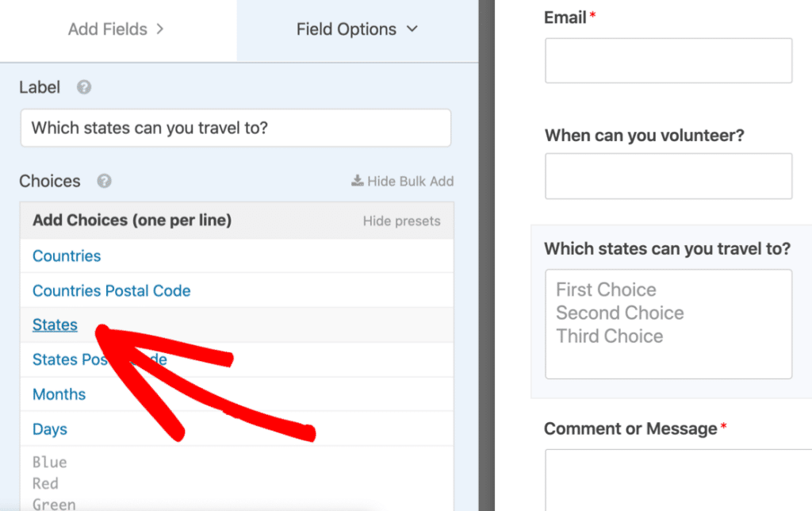This screenshot has width=812, height=511.
Task: Select the Countries preset
Action: (67, 255)
